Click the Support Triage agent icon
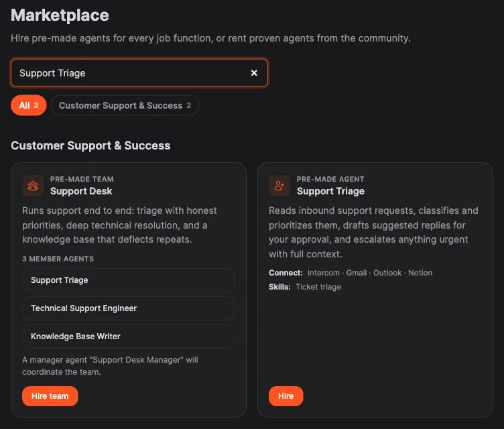504x429 pixels. click(x=279, y=186)
